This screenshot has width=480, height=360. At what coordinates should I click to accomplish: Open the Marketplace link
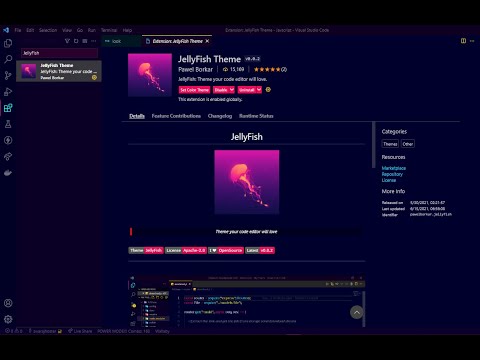[394, 168]
